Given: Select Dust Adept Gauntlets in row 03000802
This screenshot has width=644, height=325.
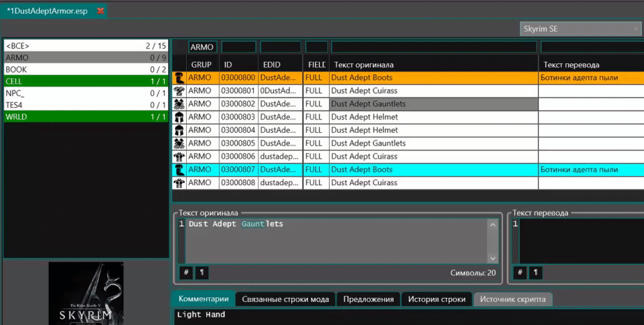Looking at the screenshot, I should pos(433,104).
